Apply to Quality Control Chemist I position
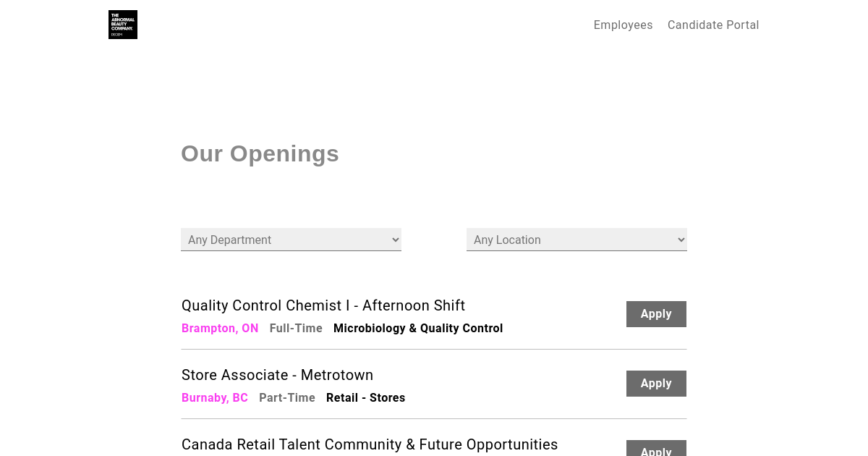 coord(656,314)
